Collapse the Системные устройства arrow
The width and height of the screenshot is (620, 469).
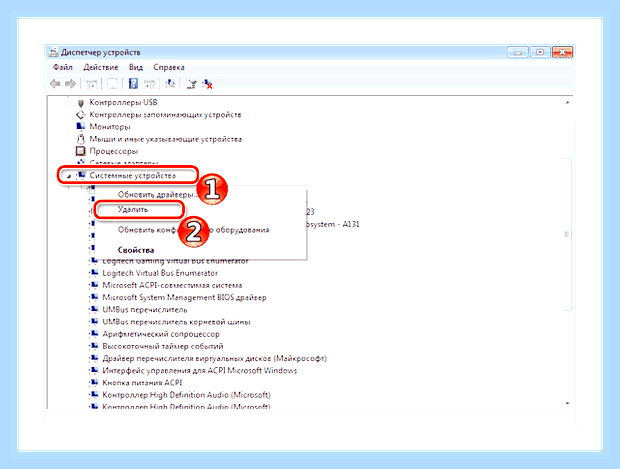[69, 176]
